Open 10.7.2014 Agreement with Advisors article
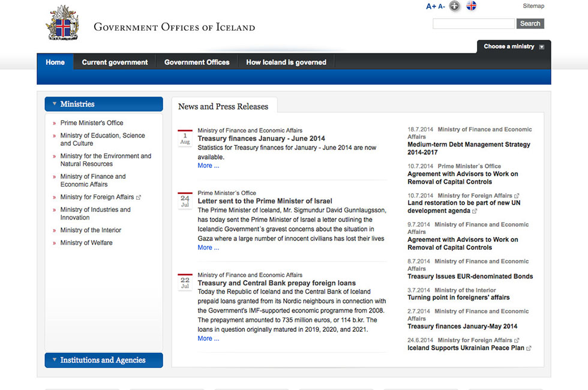The image size is (588, 390). [x=463, y=178]
